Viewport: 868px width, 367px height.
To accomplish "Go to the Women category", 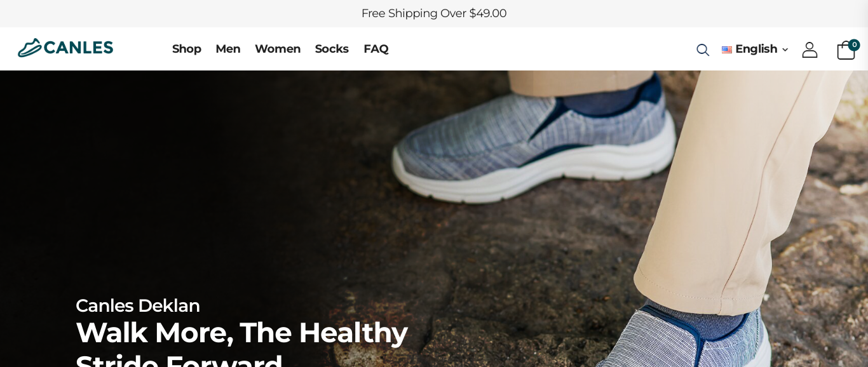I will (x=278, y=49).
